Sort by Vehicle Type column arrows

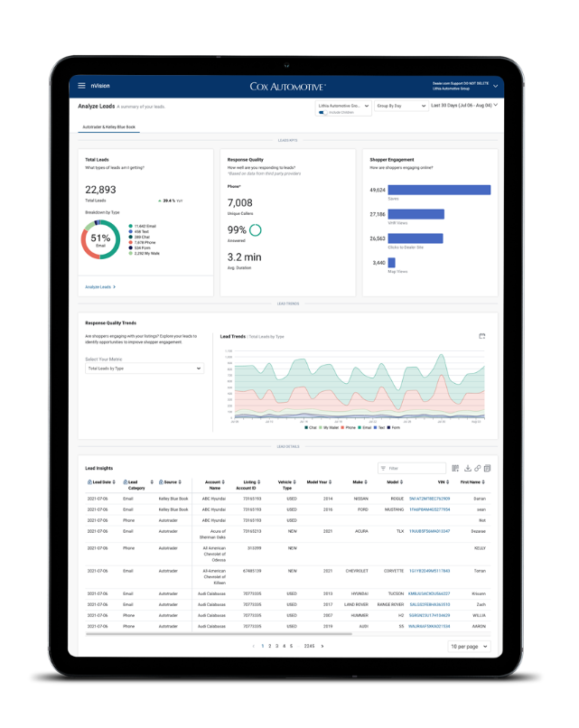tap(294, 482)
